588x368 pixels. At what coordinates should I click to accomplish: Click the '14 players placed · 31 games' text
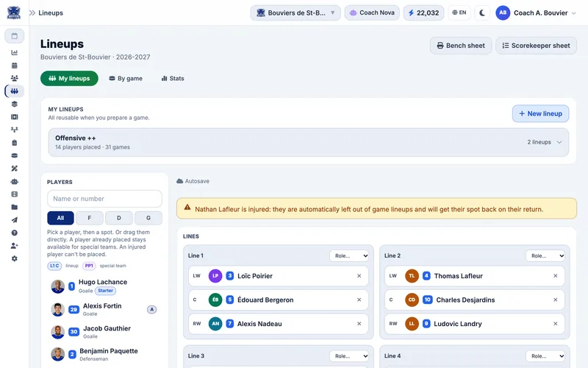tap(93, 147)
